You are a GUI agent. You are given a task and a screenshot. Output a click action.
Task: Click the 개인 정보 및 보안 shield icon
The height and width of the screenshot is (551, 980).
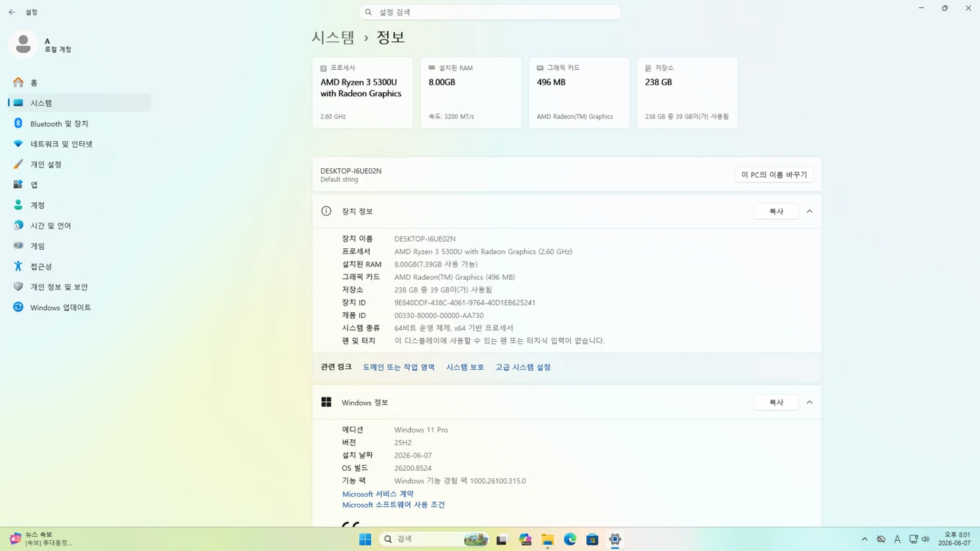coord(18,287)
